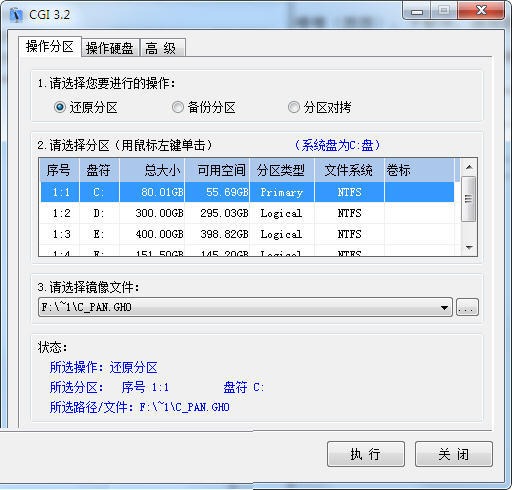
Task: Click the status line 所选操作: 还原分区
Action: [103, 367]
